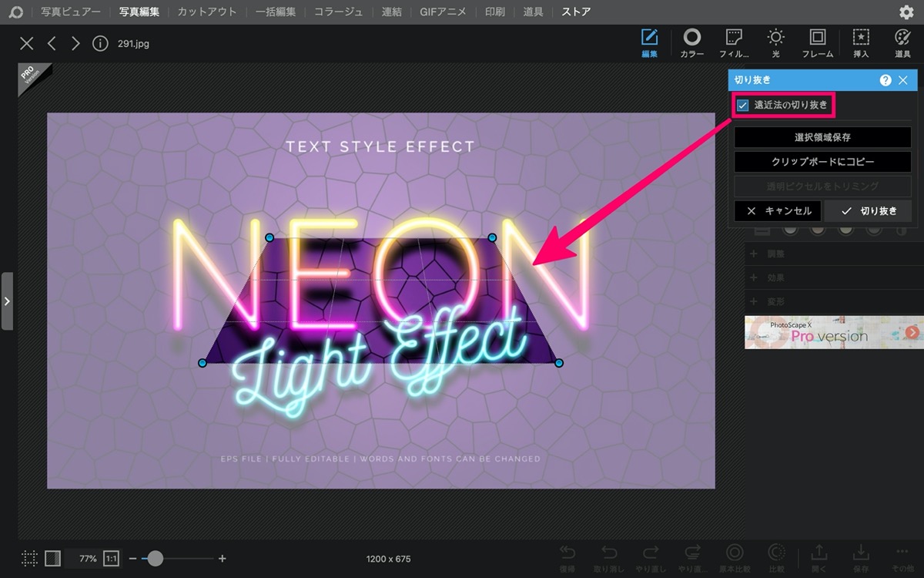
Task: Open the settings gear icon
Action: pyautogui.click(x=906, y=12)
